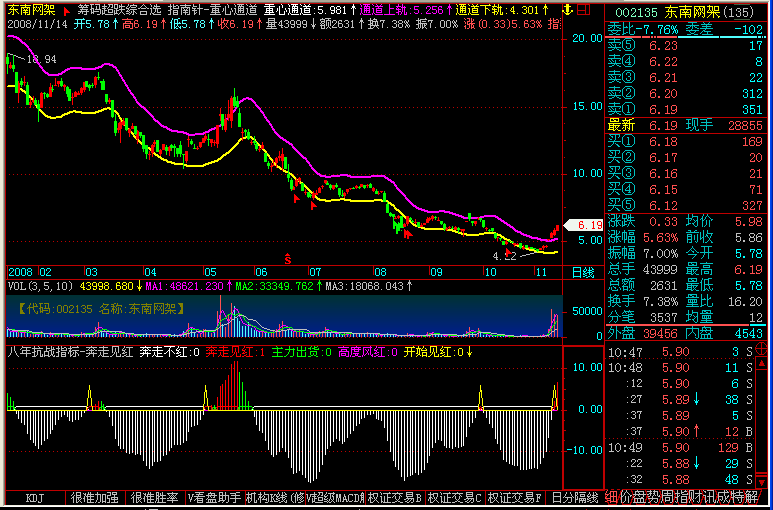Open 权证交易C tab
Image resolution: width=773 pixels, height=510 pixels.
[x=455, y=497]
